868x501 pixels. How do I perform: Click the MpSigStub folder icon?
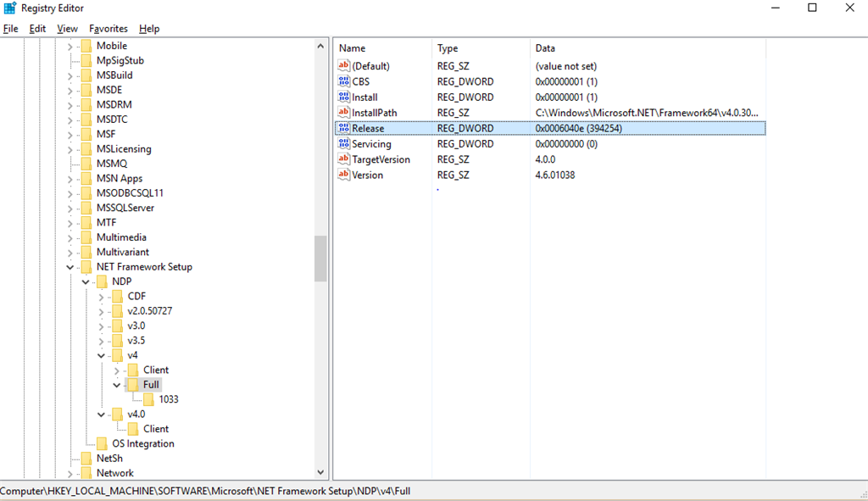[86, 60]
